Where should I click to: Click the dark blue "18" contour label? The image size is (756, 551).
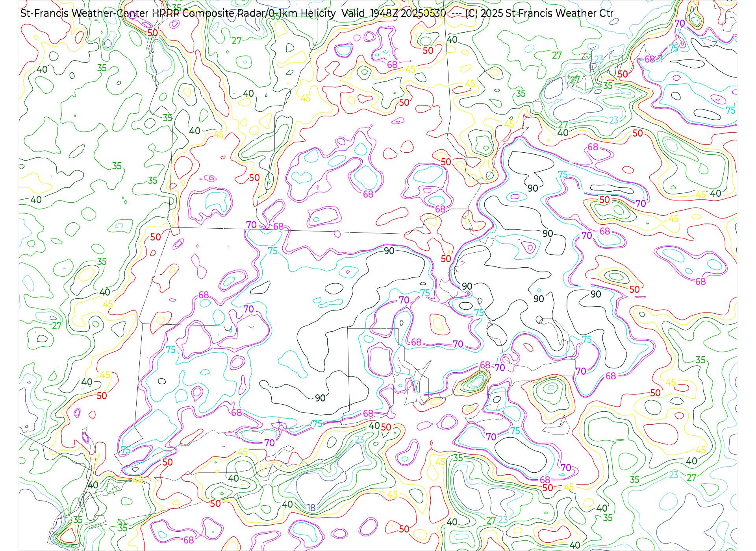[311, 508]
